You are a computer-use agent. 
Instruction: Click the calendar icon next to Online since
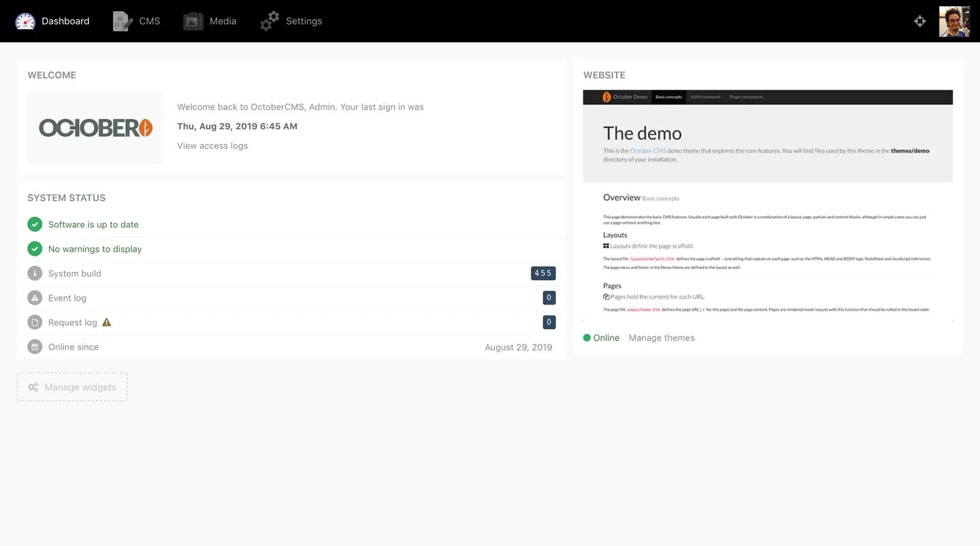pyautogui.click(x=35, y=346)
